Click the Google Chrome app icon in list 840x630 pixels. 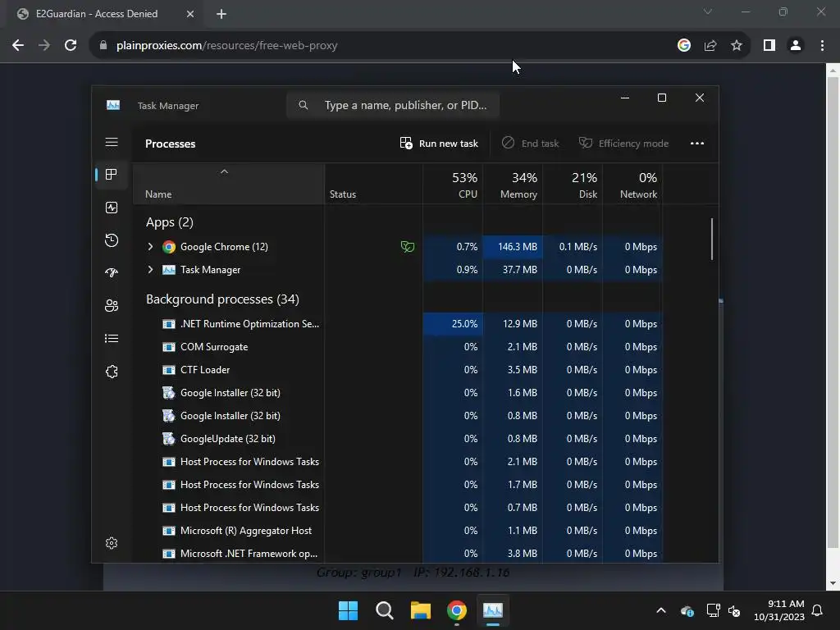(x=169, y=246)
